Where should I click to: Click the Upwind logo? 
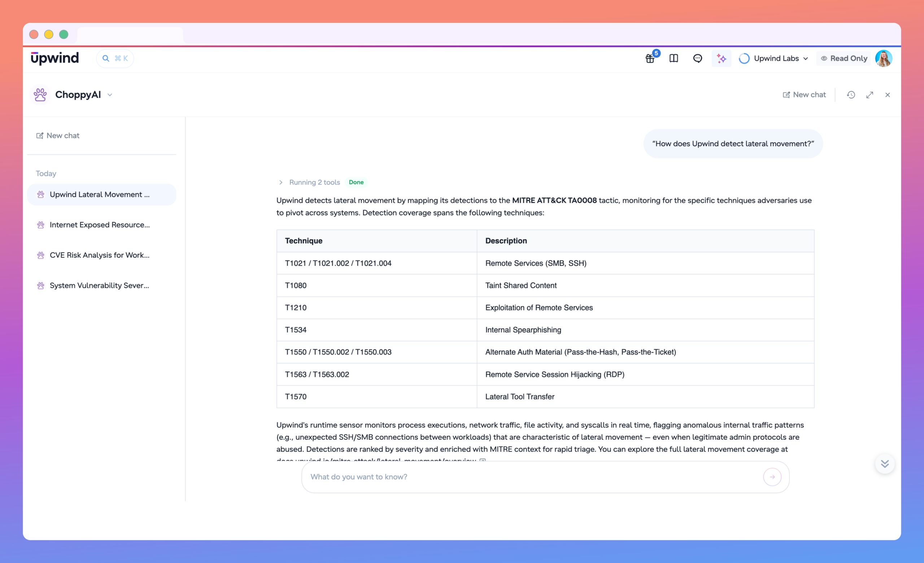pos(55,58)
